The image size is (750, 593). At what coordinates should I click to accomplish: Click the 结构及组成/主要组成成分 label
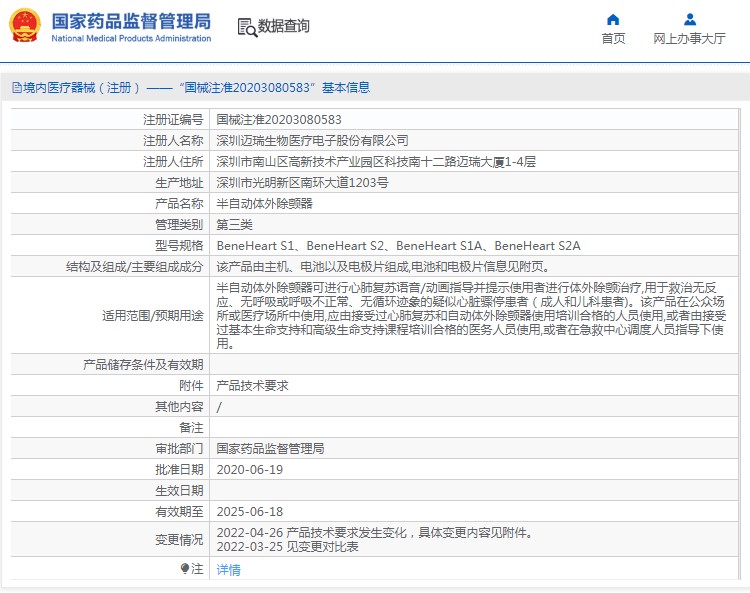coord(134,267)
